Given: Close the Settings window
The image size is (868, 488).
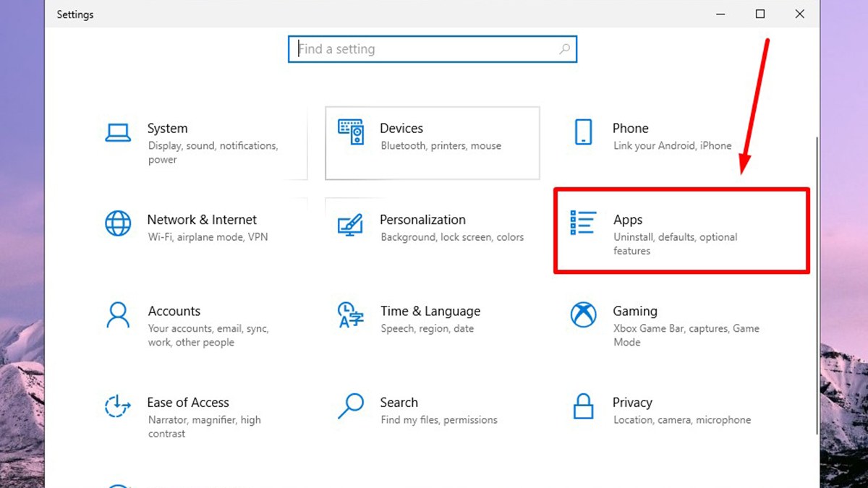Looking at the screenshot, I should [799, 14].
